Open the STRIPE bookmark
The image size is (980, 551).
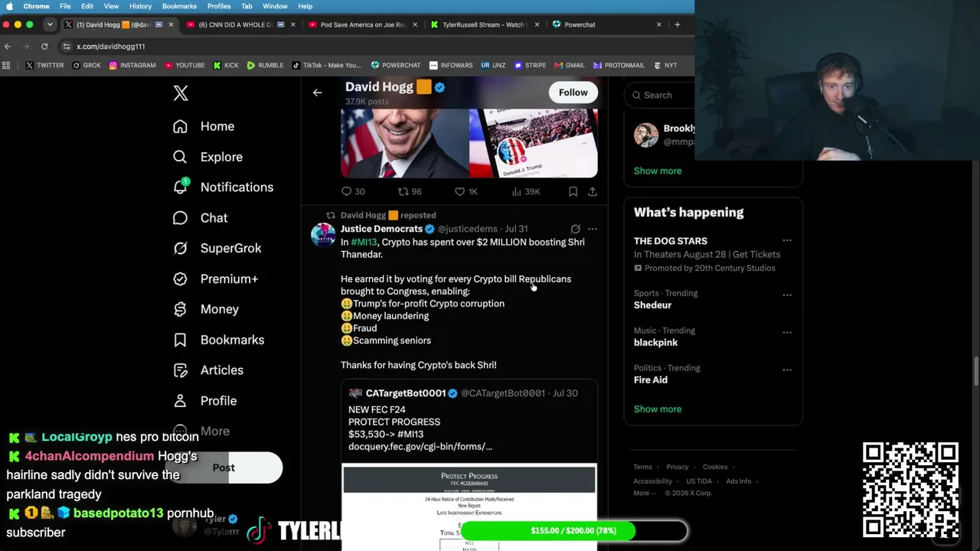[x=531, y=65]
